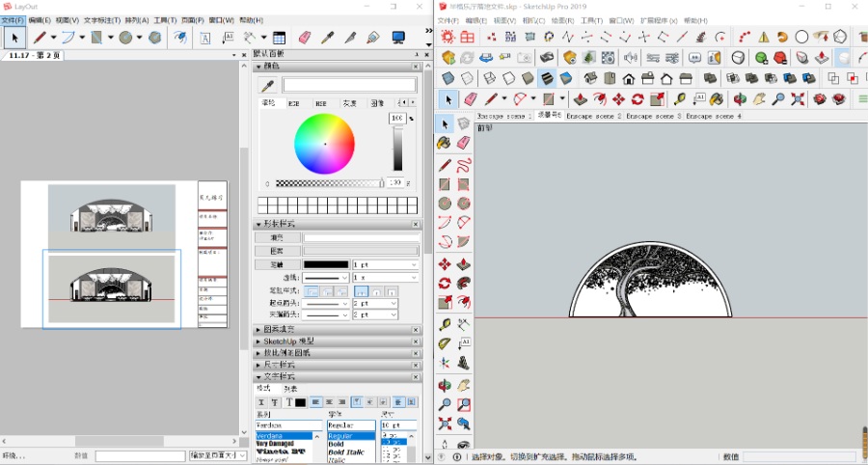Screen dimensions: 868x465
Task: Open File menu in LayOut
Action: (x=13, y=20)
